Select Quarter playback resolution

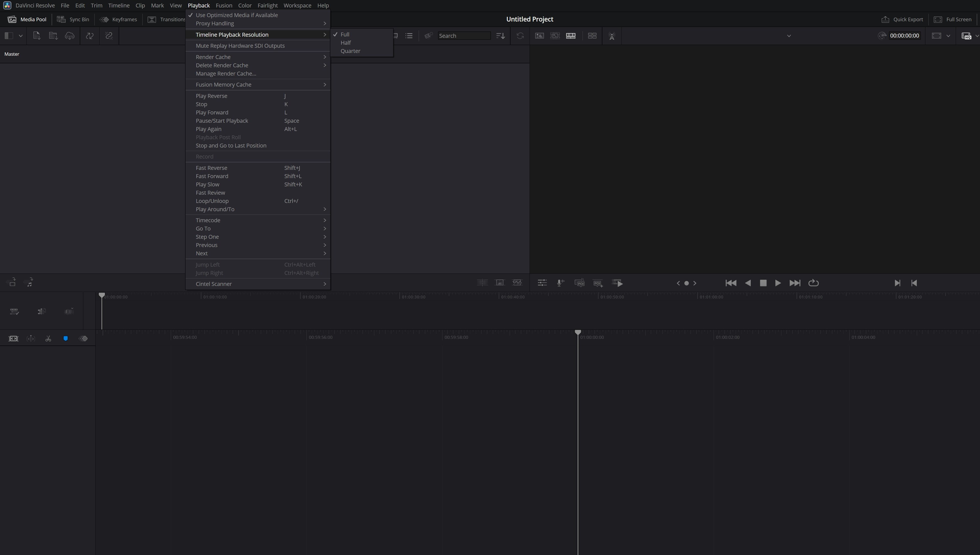362,51
